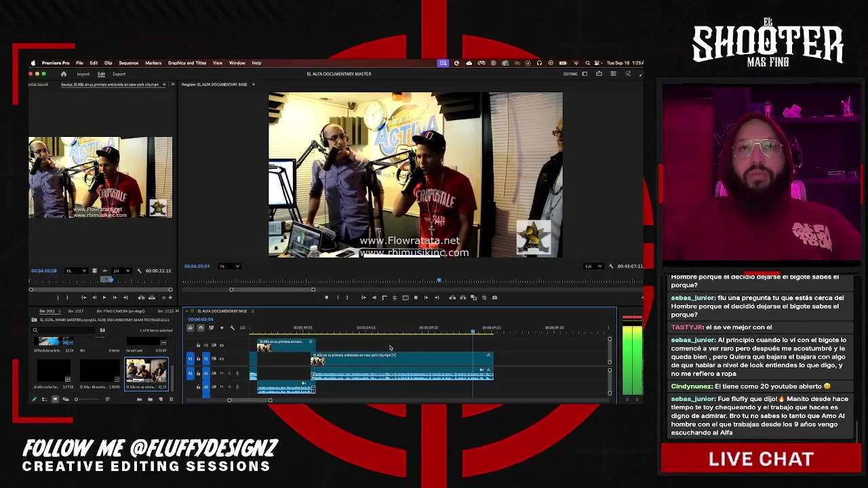868x488 pixels.
Task: Toggle V1 source patching
Action: point(190,359)
